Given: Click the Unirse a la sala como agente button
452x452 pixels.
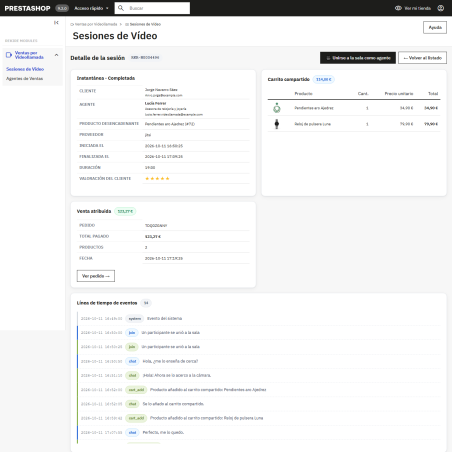Looking at the screenshot, I should click(x=358, y=58).
